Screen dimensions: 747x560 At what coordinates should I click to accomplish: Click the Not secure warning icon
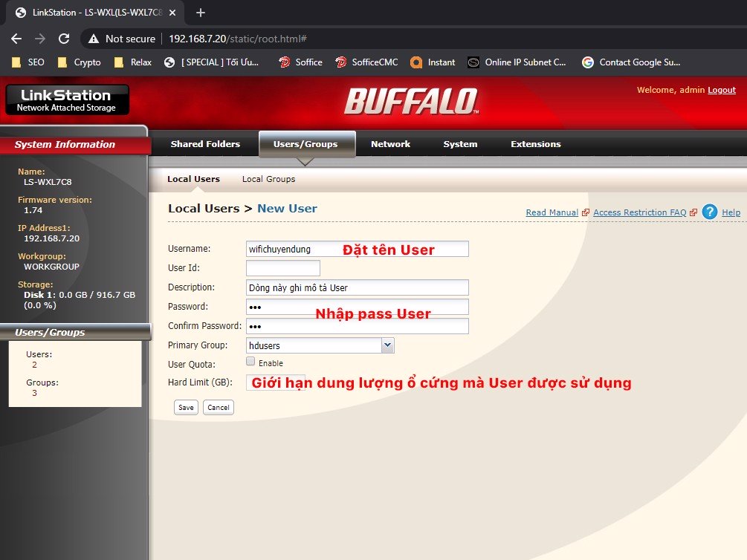coord(94,39)
